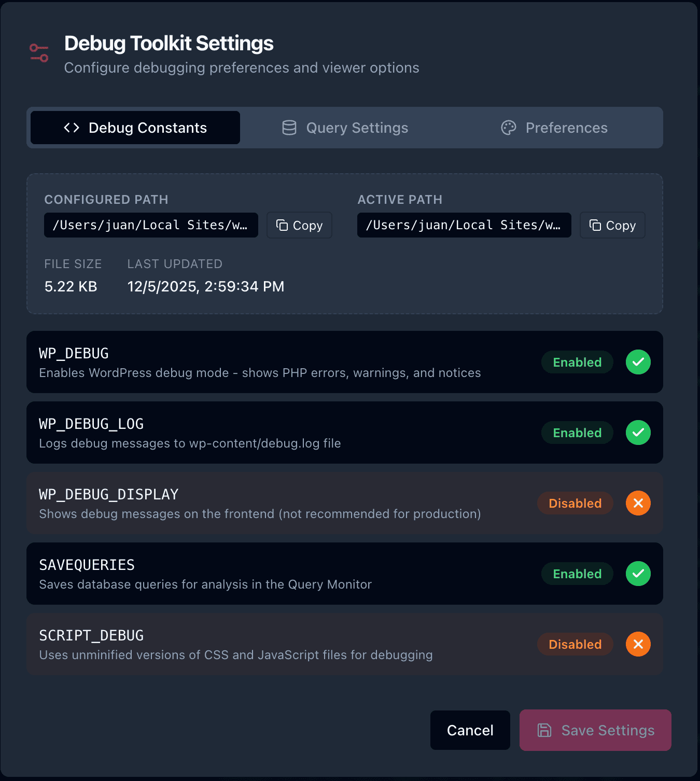
Task: Select the Debug Constants tab
Action: coord(135,128)
